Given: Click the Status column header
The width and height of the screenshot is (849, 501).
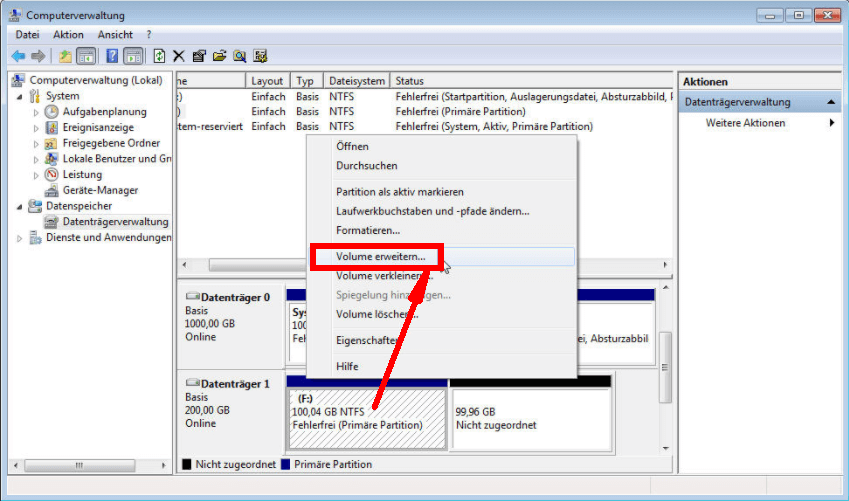Looking at the screenshot, I should click(409, 81).
